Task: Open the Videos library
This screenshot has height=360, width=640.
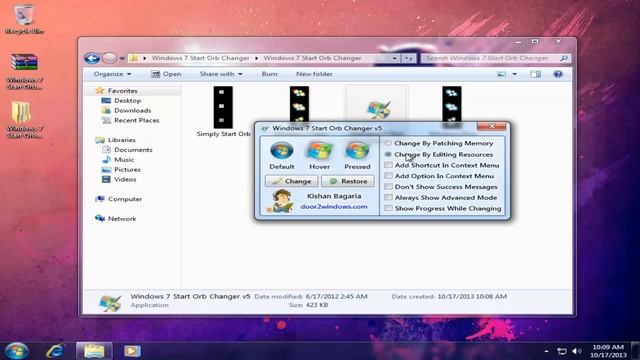Action: (125, 179)
